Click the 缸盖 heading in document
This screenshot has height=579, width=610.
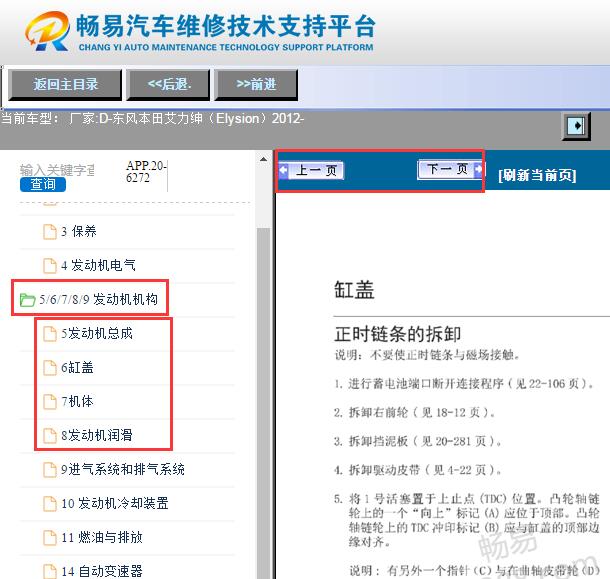click(x=354, y=290)
